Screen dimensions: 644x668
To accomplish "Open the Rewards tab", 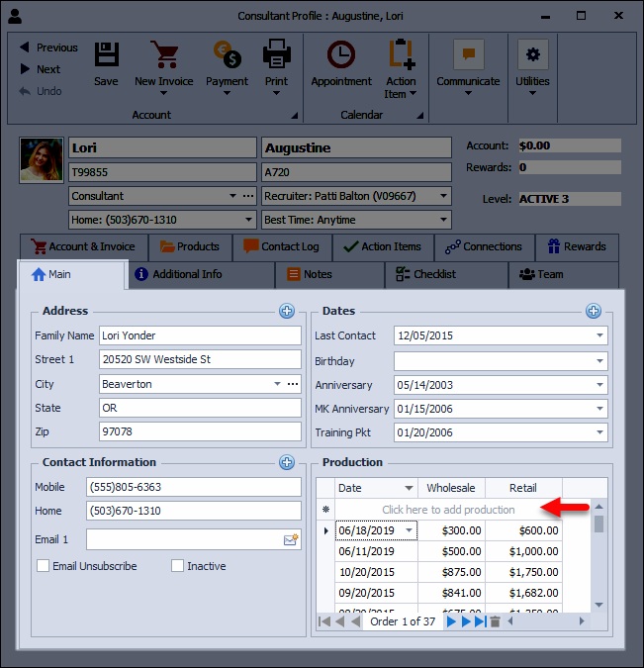I will pos(577,246).
